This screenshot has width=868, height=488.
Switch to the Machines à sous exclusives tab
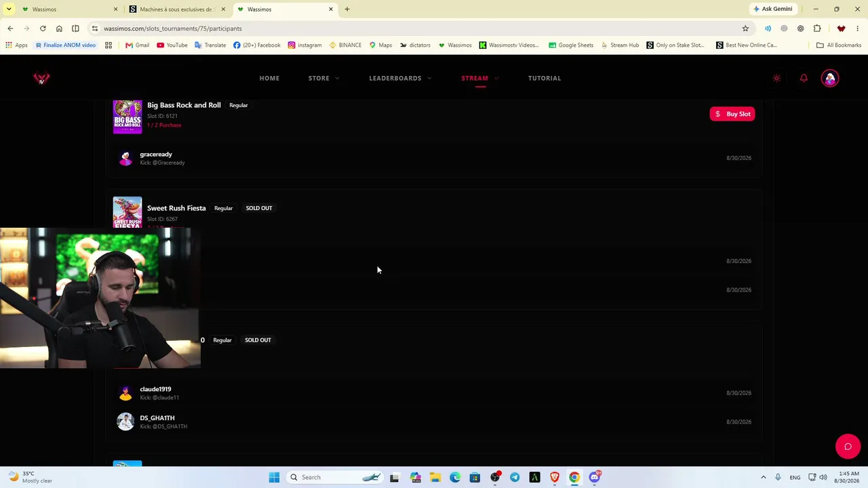coord(178,9)
